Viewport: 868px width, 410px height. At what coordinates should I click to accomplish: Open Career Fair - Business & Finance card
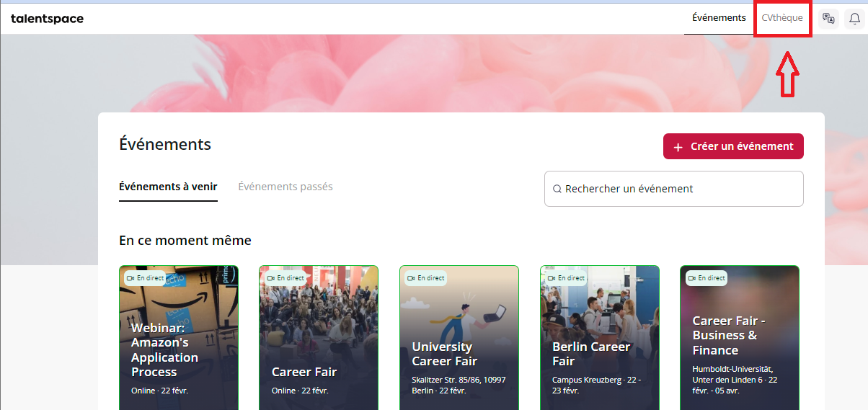(740, 337)
